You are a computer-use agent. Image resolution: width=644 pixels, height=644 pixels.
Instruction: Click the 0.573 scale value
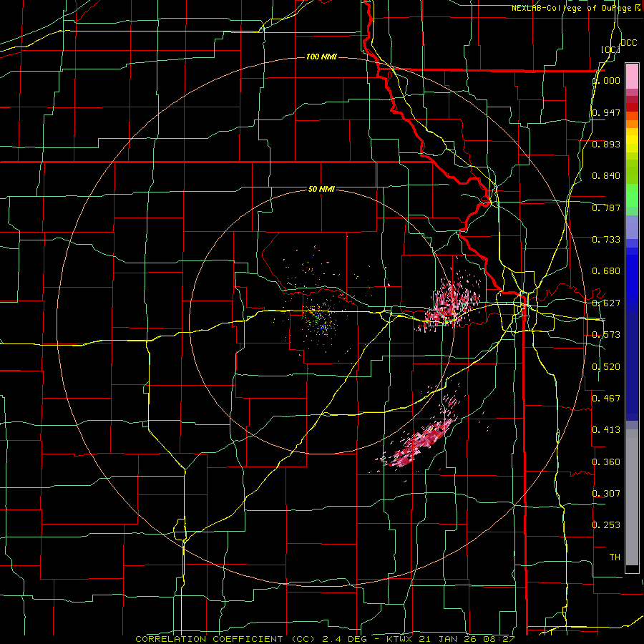coord(606,335)
